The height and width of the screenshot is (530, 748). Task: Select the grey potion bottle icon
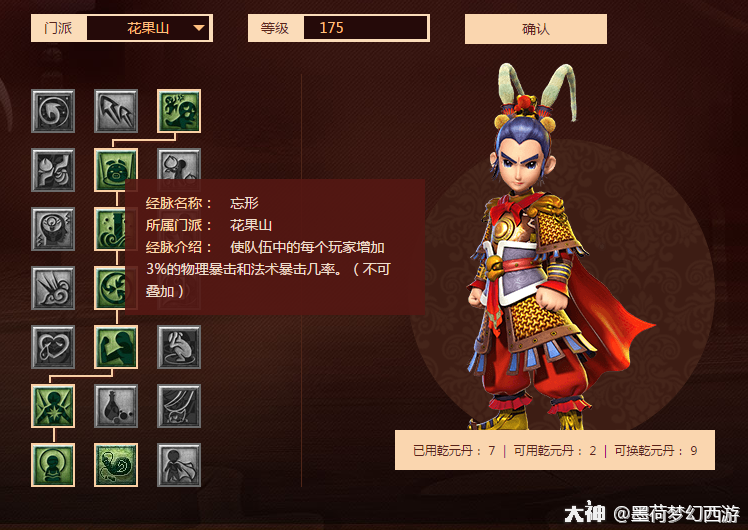click(x=116, y=406)
